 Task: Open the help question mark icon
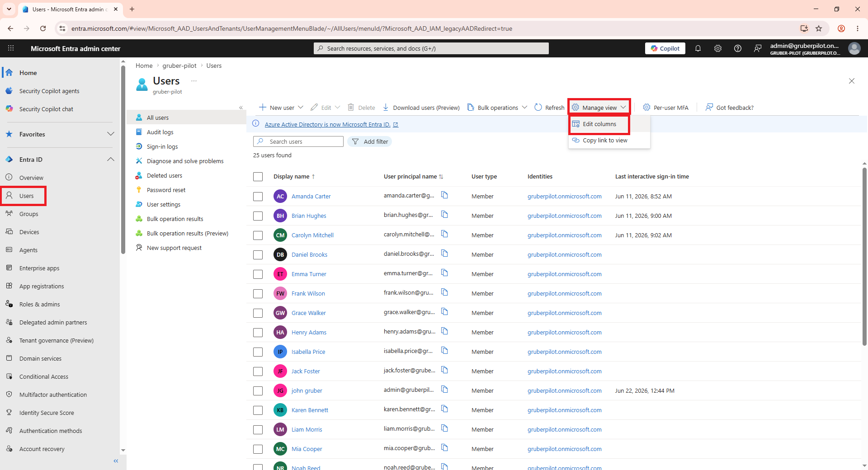click(738, 48)
